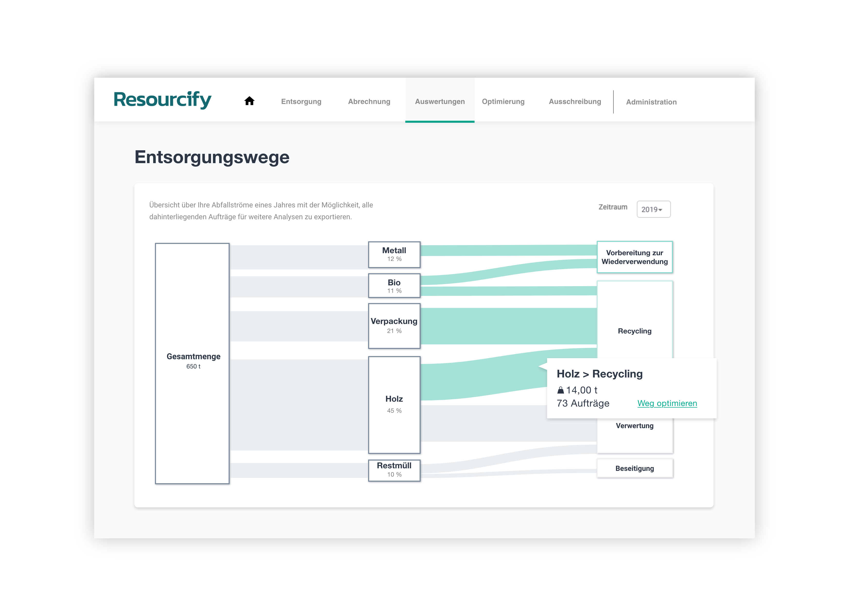Select the Gesamtmenge 650 t node
849x616 pixels.
coord(192,363)
